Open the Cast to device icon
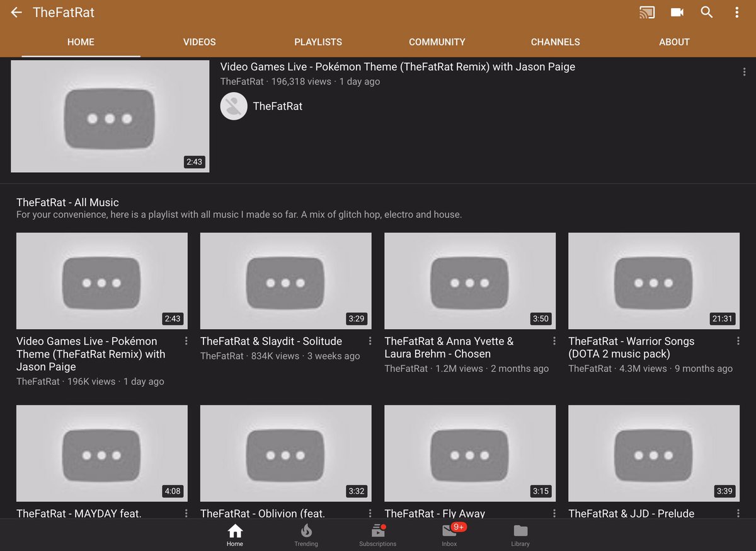Image resolution: width=756 pixels, height=551 pixels. [x=646, y=12]
